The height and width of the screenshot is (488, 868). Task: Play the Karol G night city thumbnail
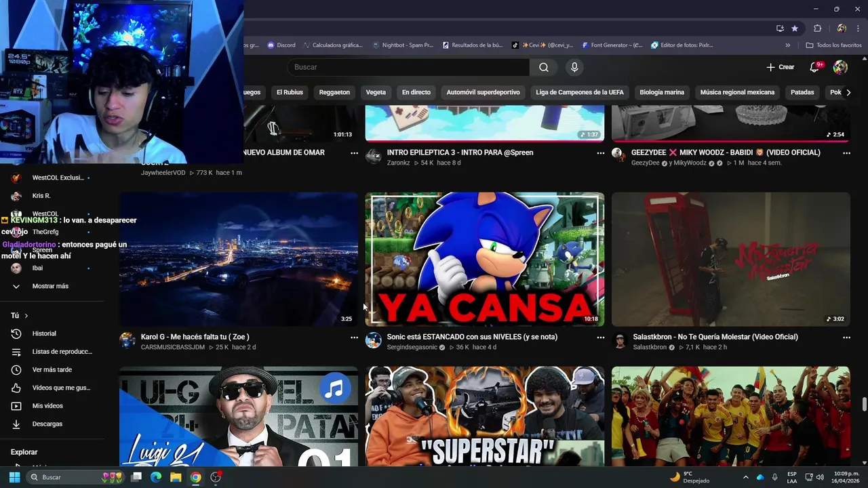pos(239,259)
